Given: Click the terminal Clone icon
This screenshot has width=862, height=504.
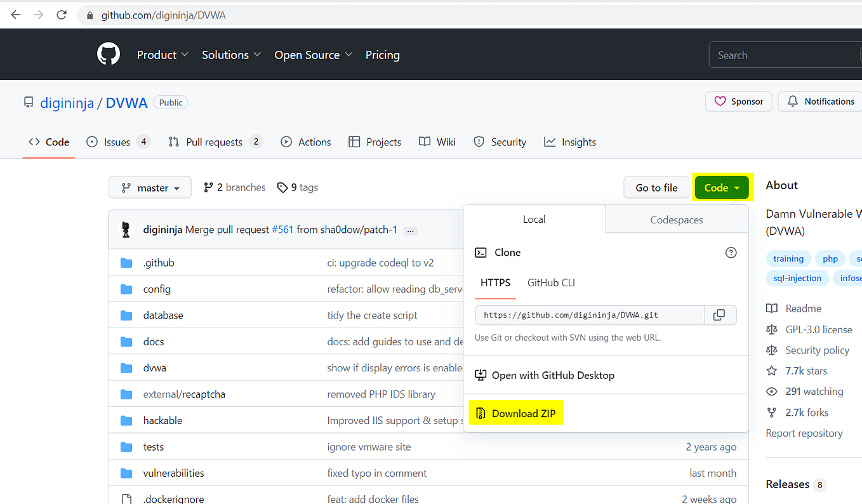Looking at the screenshot, I should [x=481, y=253].
